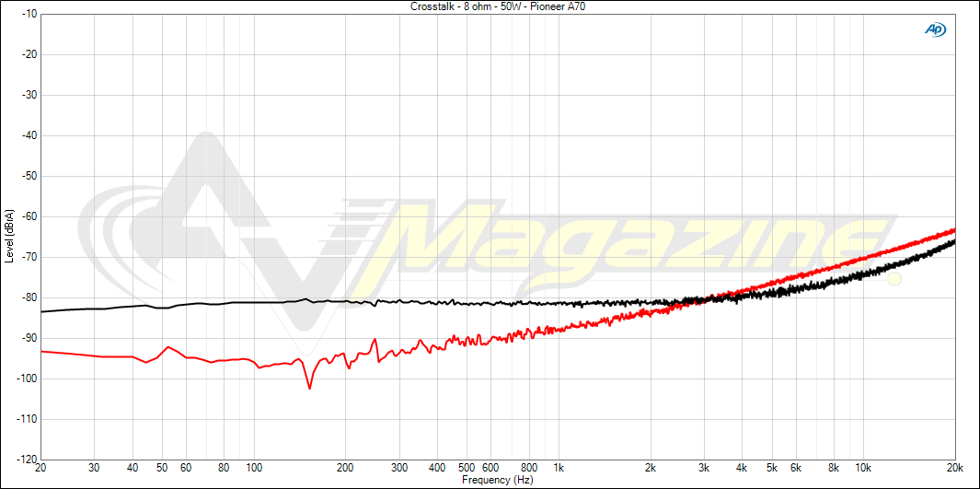The width and height of the screenshot is (980, 489).
Task: Click the '6k' frequency tick label
Action: (x=796, y=468)
